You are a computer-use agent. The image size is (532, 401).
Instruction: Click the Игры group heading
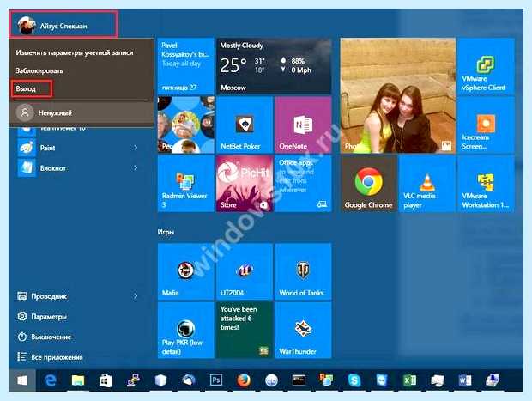(x=166, y=232)
